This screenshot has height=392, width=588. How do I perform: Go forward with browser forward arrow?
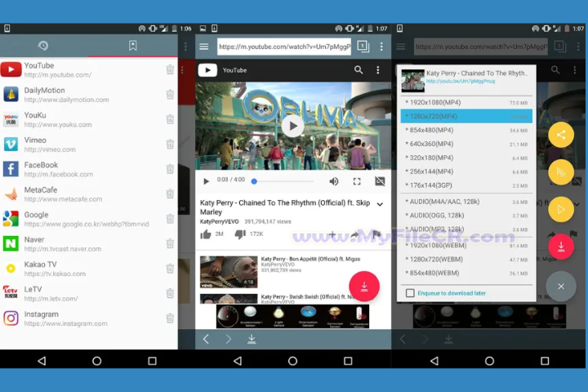pos(229,339)
